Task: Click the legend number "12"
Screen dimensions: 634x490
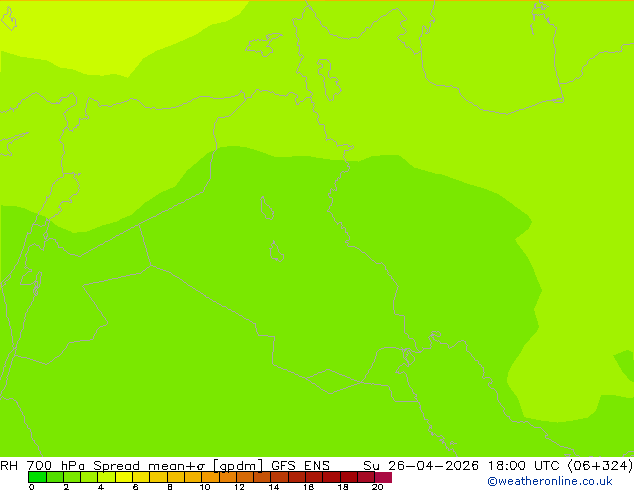Action: point(239,487)
